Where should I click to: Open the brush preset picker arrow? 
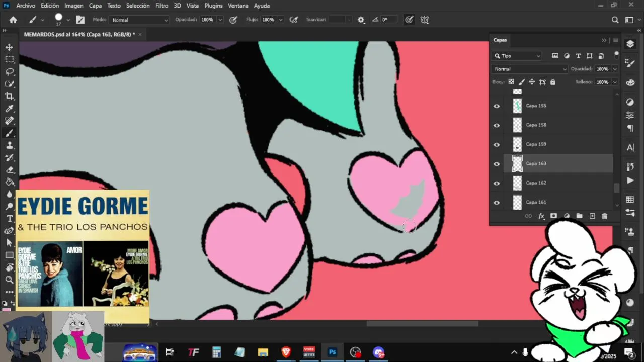coord(68,20)
